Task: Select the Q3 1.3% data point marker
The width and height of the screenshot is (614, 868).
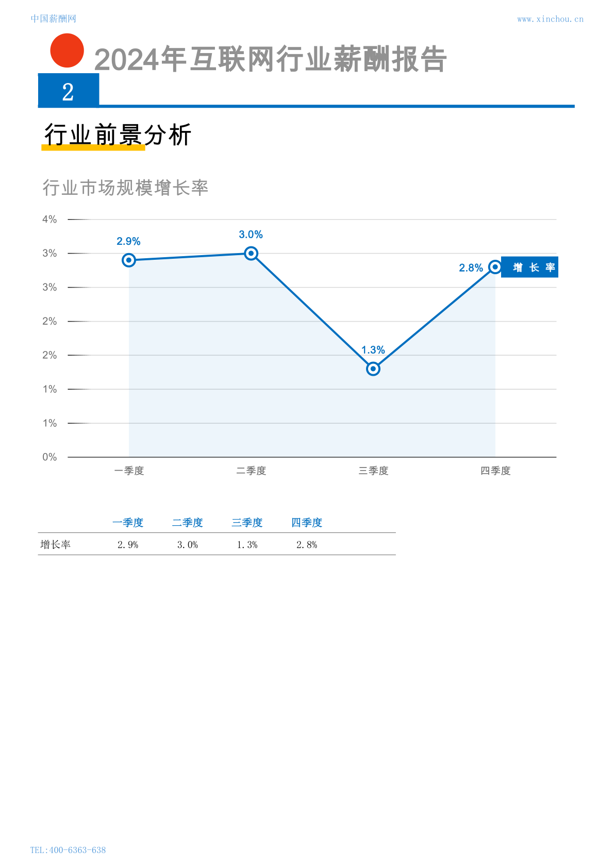Action: pos(373,369)
